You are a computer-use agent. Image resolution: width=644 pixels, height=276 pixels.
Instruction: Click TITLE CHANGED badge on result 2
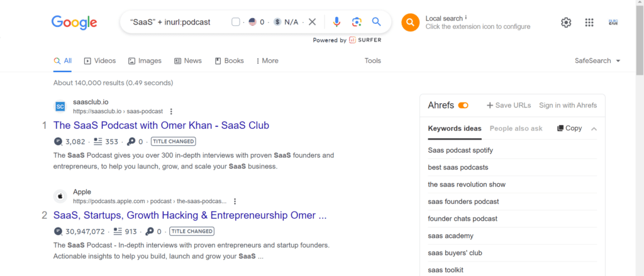(192, 231)
